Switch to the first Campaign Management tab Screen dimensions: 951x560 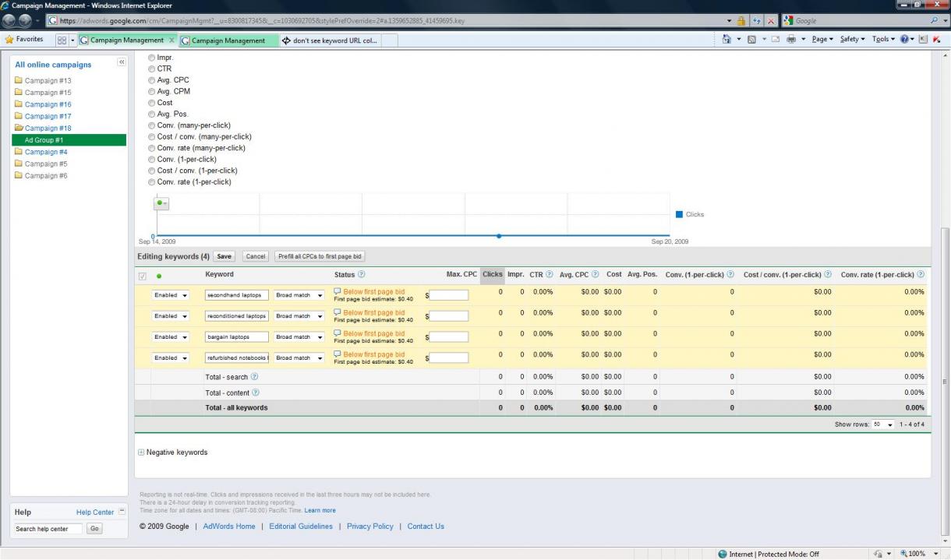(128, 41)
